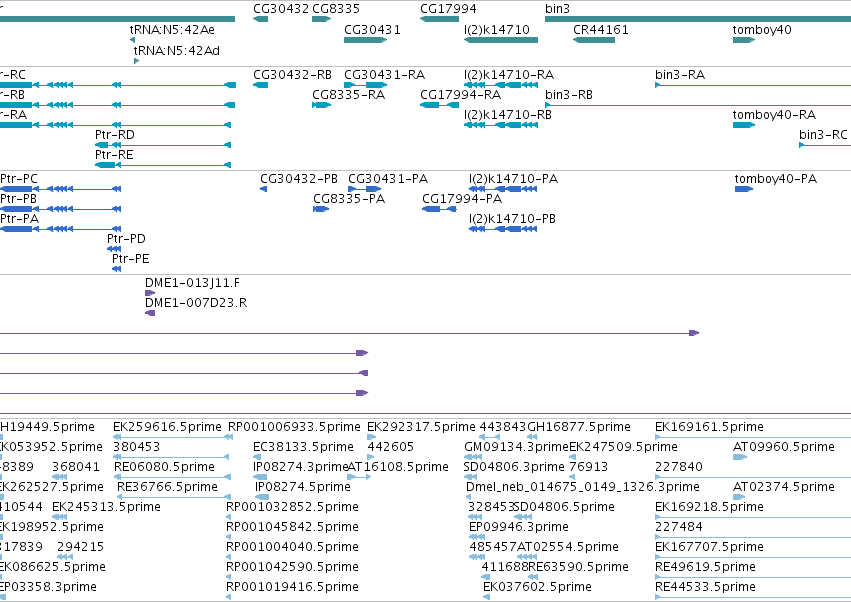Open the bin3-RC transcript
The image size is (851, 602).
coord(825,145)
